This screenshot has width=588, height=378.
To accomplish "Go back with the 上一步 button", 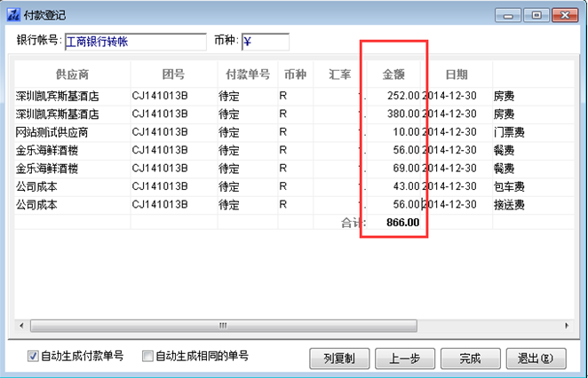I will [405, 358].
